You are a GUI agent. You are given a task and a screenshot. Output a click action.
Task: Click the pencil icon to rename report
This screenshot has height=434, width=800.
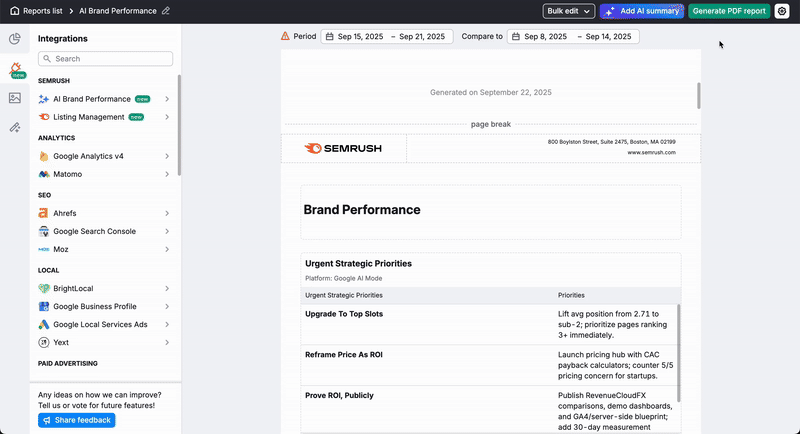pos(166,11)
